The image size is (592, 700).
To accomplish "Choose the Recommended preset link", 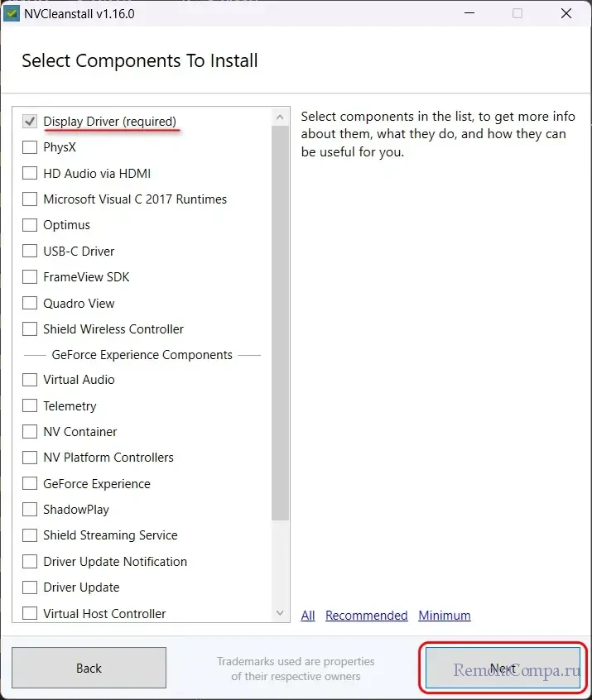I will click(366, 616).
